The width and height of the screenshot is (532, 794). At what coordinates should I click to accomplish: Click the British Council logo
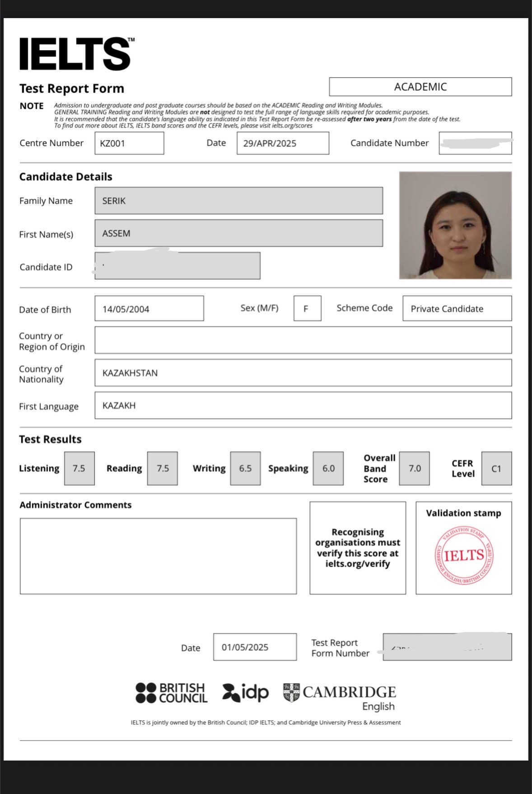click(172, 693)
